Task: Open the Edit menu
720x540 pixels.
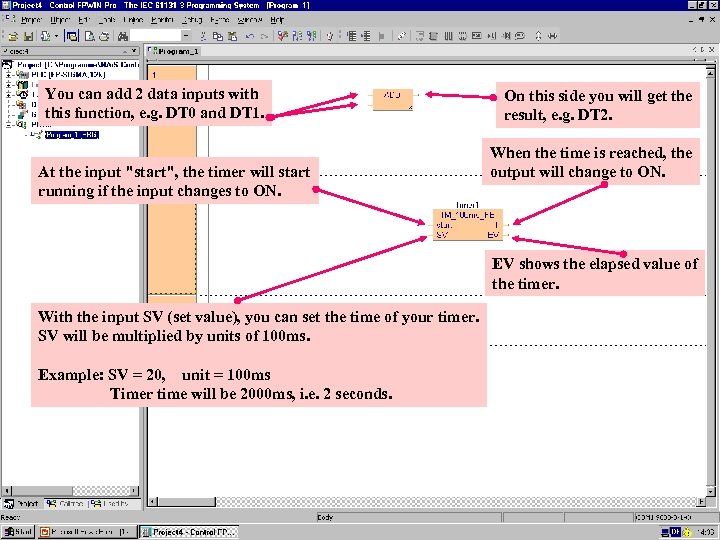Action: pos(84,20)
